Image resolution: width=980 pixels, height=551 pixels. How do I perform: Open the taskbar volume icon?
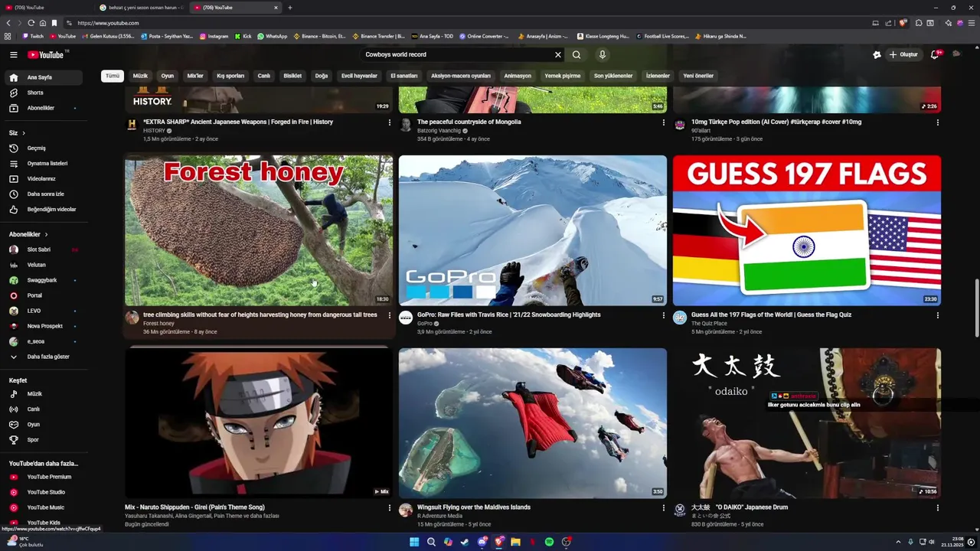tap(932, 542)
